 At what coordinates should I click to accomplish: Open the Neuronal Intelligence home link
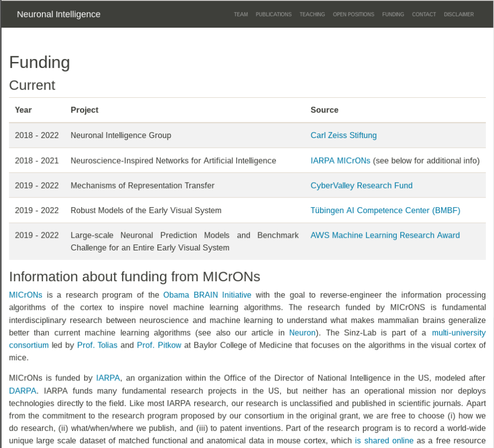point(58,14)
